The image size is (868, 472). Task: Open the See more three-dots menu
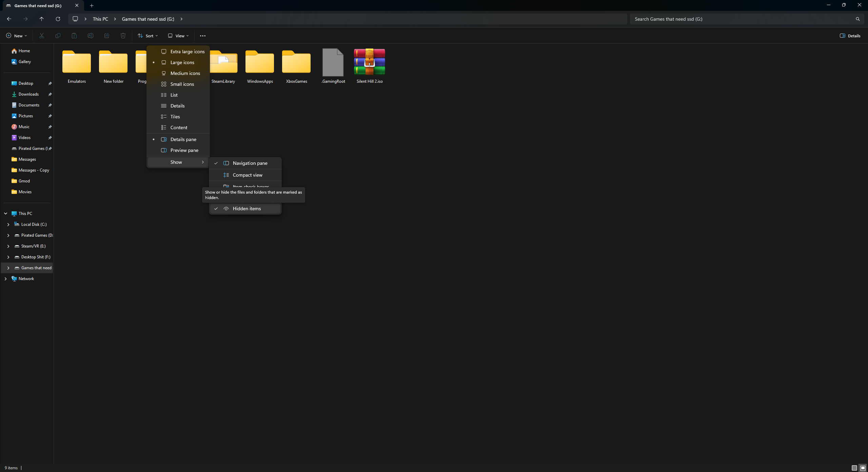coord(203,36)
